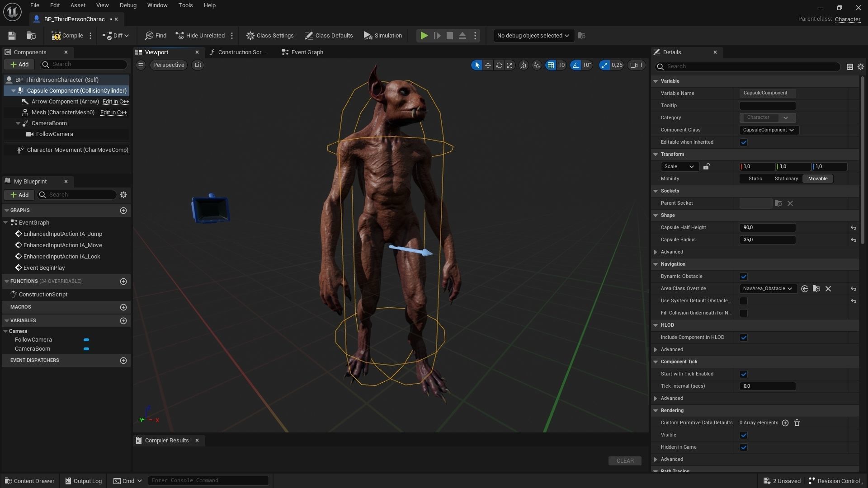
Task: Compile the blueprint
Action: (67, 36)
